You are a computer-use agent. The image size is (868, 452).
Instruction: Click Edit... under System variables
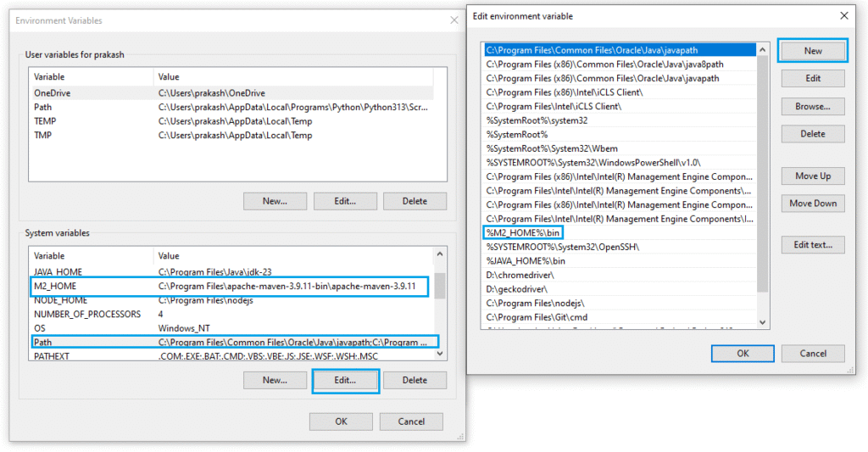point(345,380)
